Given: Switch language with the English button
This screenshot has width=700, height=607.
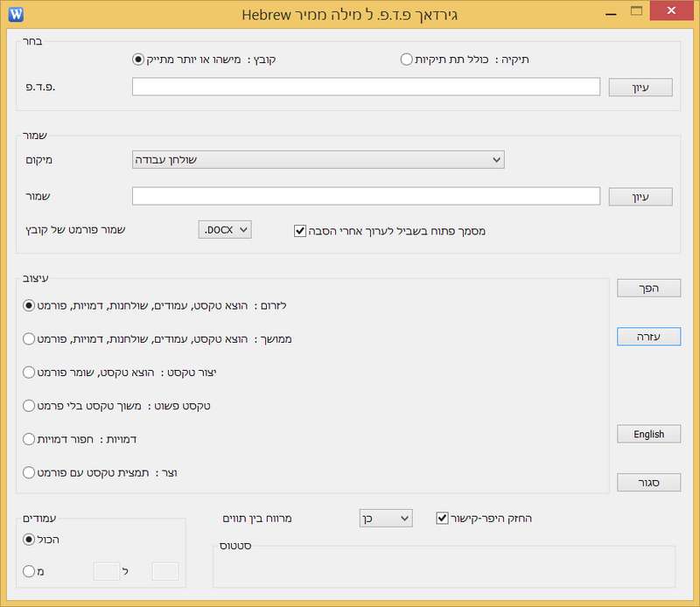Looking at the screenshot, I should pyautogui.click(x=648, y=434).
